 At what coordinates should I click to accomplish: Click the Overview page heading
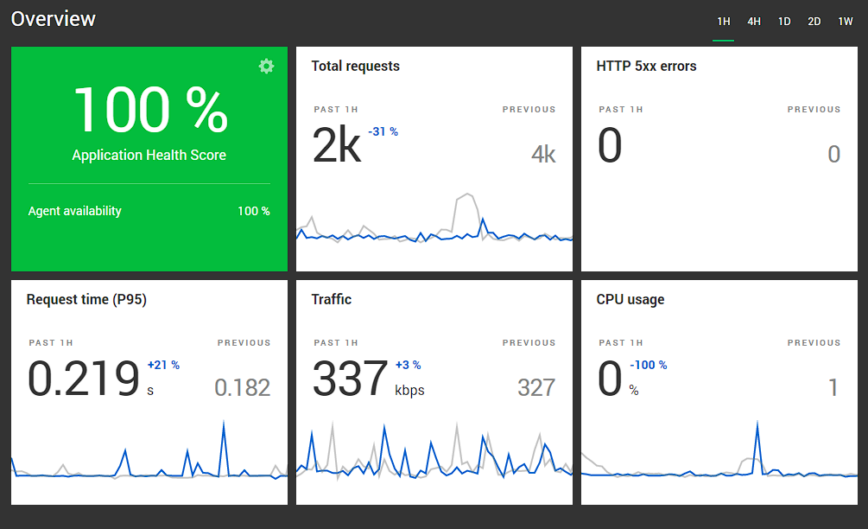pos(53,19)
